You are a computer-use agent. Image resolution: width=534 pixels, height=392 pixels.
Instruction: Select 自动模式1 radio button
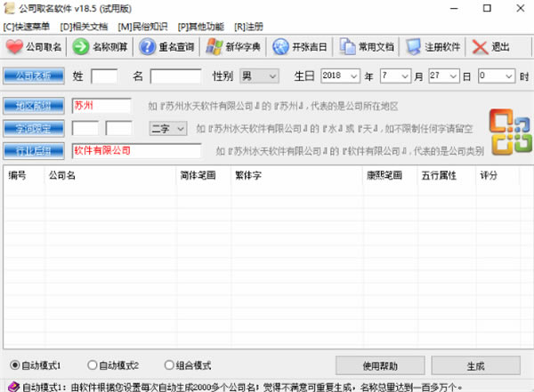click(14, 365)
